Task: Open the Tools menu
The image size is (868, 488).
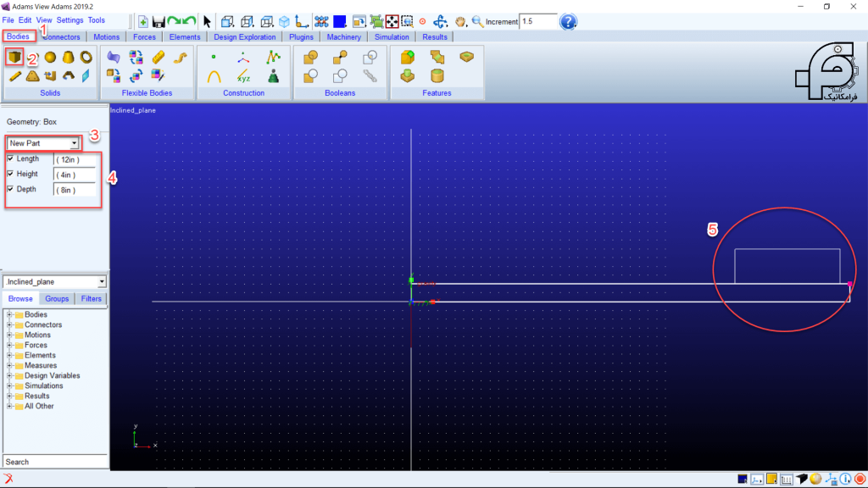Action: coord(97,20)
